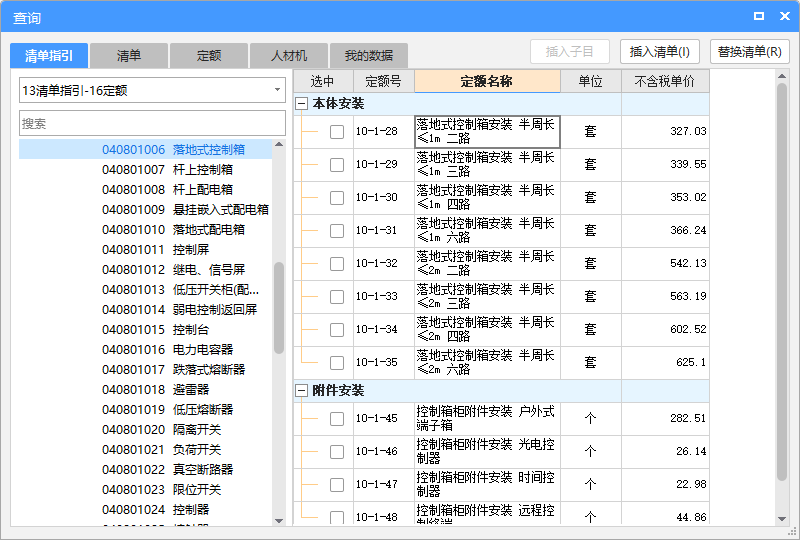Select item 040801013 低压开关柜
Viewport: 800px width, 540px height.
[x=145, y=289]
